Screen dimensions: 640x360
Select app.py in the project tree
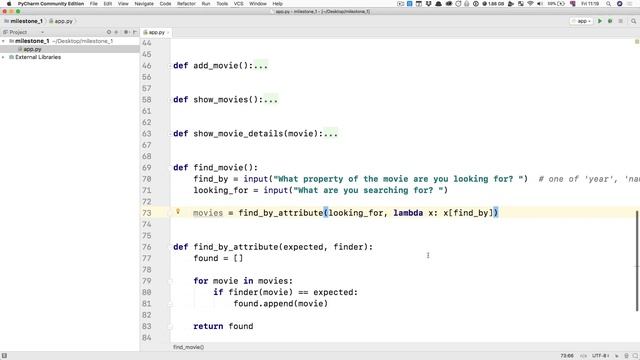point(32,49)
